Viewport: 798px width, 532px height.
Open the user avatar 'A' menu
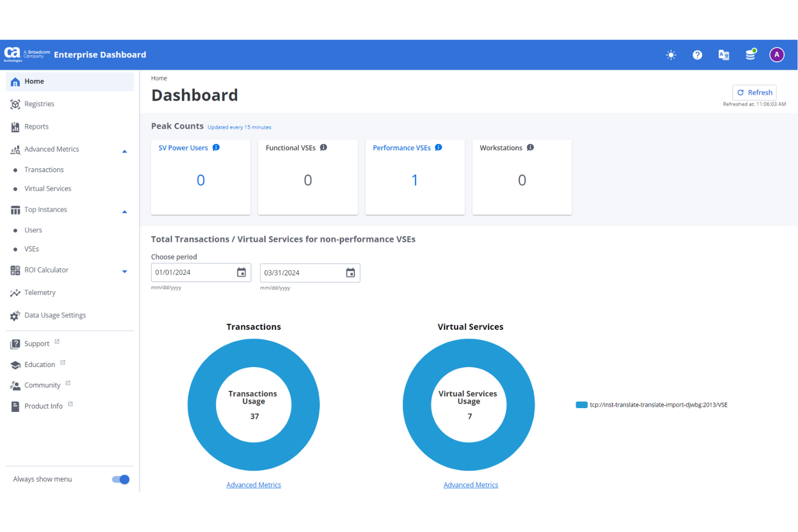[776, 54]
